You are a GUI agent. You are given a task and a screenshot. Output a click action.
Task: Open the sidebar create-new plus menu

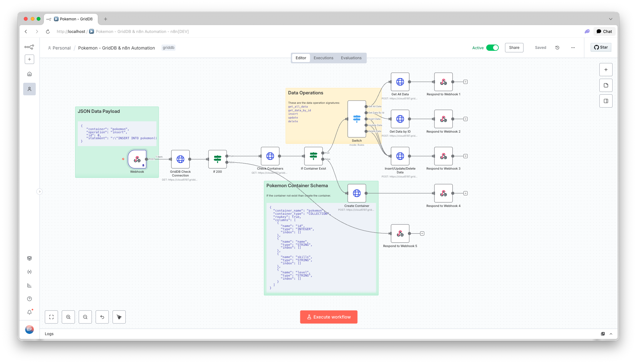29,59
